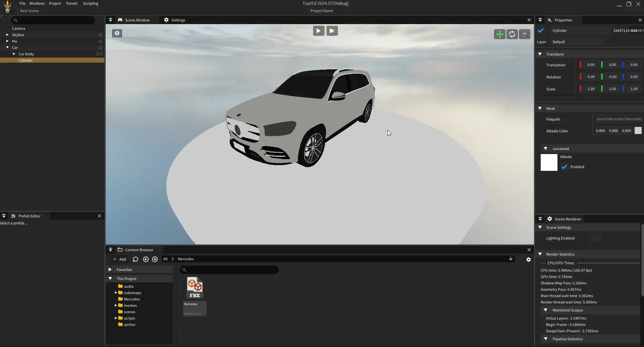The image size is (644, 347).
Task: Toggle the Albedo Enabled checkbox
Action: click(x=565, y=167)
